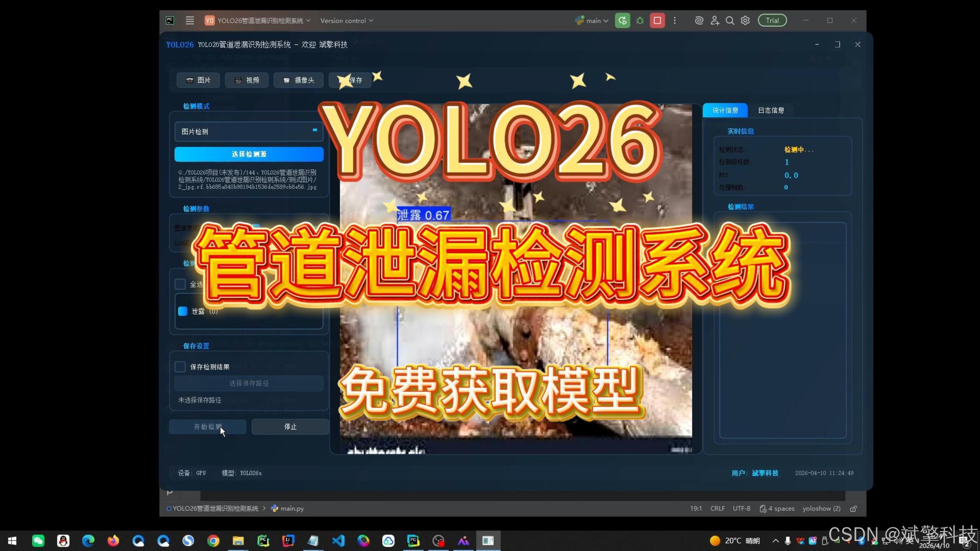Click main.py in PyCharm breadcrumb
This screenshot has height=551, width=980.
pyautogui.click(x=287, y=509)
